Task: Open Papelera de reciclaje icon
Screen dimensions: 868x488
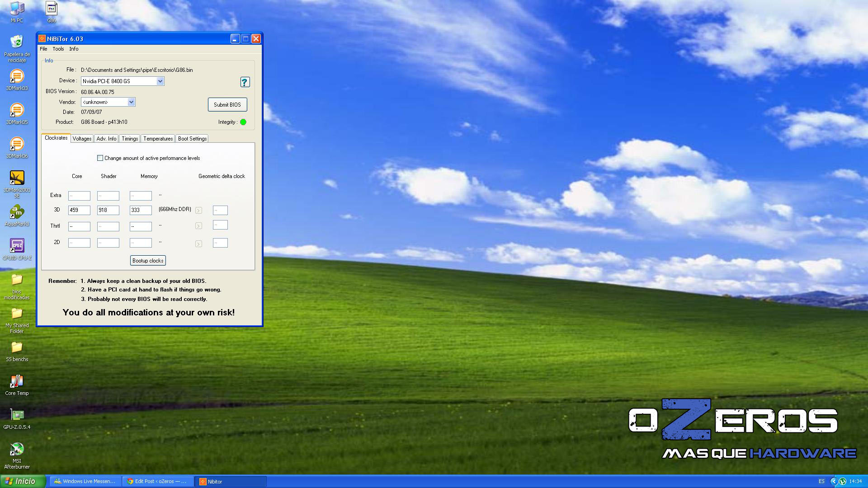Action: (17, 48)
